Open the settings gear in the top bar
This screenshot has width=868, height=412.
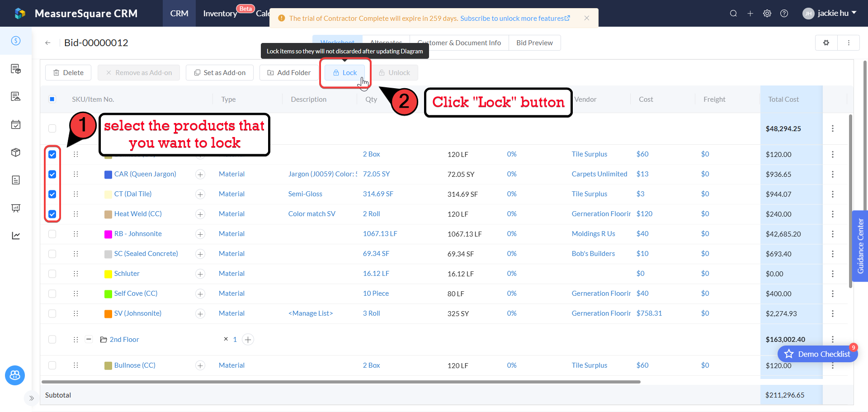767,14
